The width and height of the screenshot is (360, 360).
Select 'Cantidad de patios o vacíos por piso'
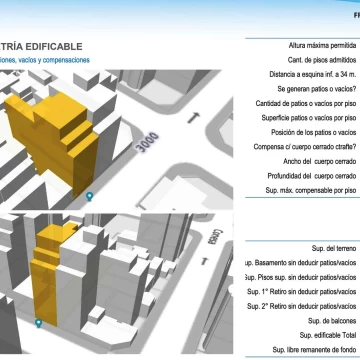tap(306, 104)
